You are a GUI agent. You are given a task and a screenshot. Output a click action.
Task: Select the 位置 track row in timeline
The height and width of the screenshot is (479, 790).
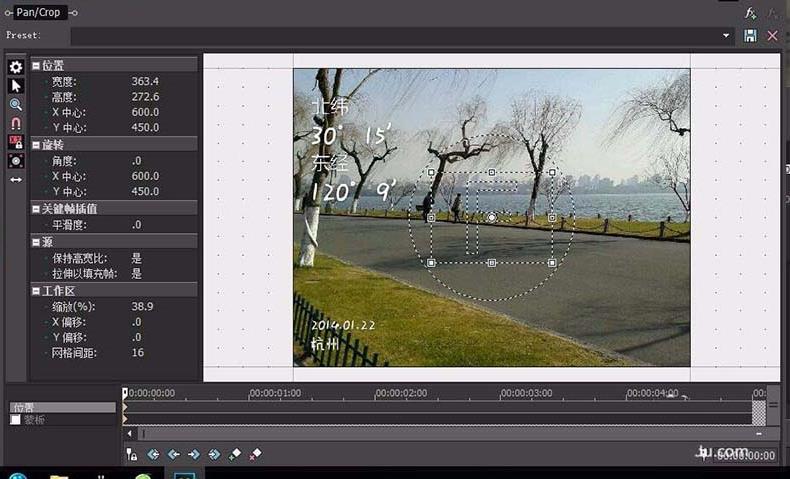[63, 407]
